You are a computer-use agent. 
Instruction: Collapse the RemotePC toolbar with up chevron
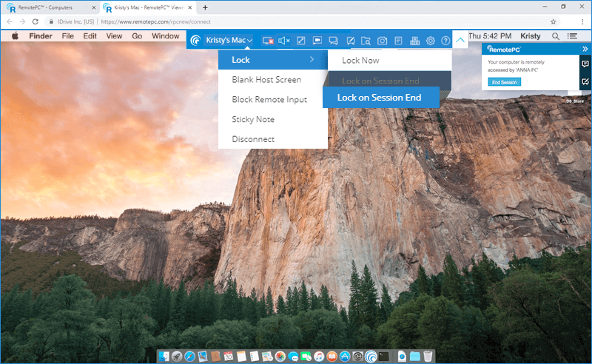[460, 40]
